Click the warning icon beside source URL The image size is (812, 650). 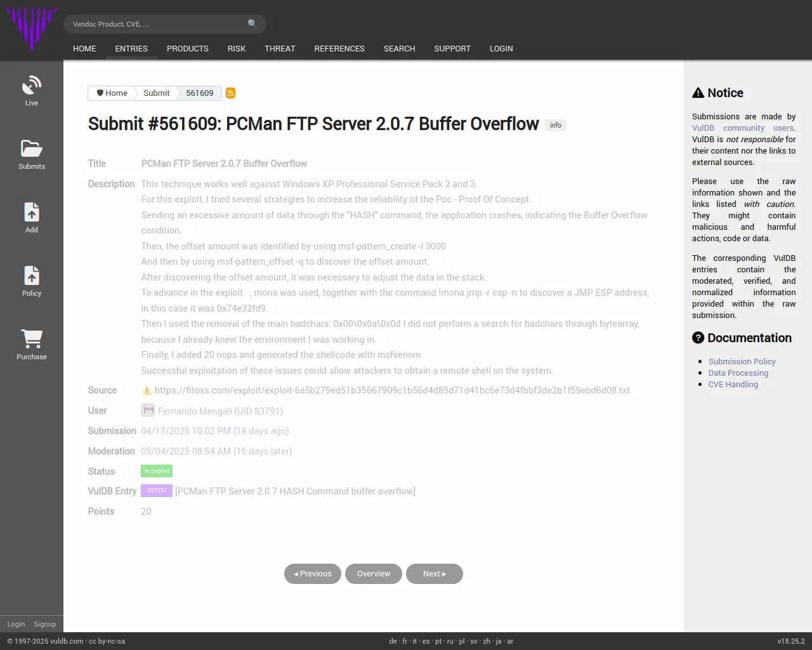147,390
